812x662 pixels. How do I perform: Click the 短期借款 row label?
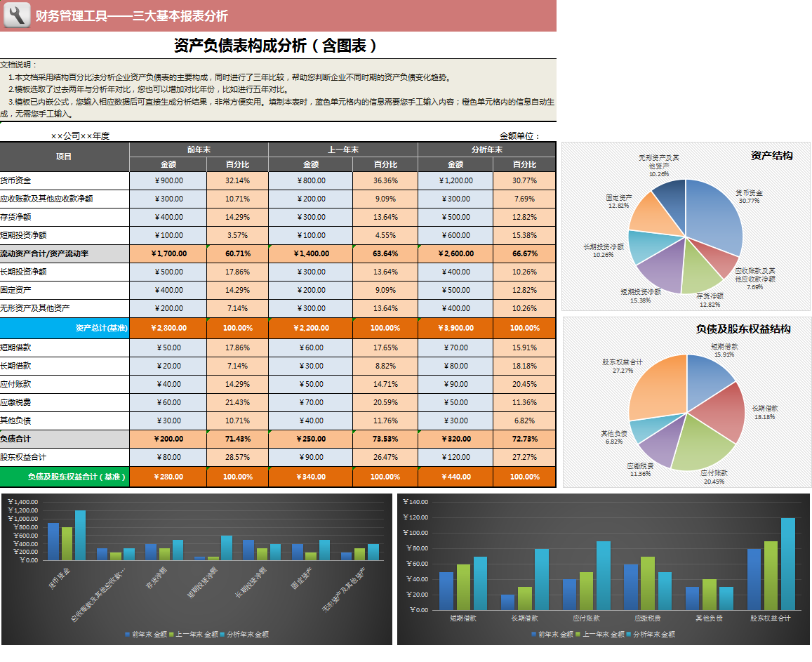pos(64,347)
